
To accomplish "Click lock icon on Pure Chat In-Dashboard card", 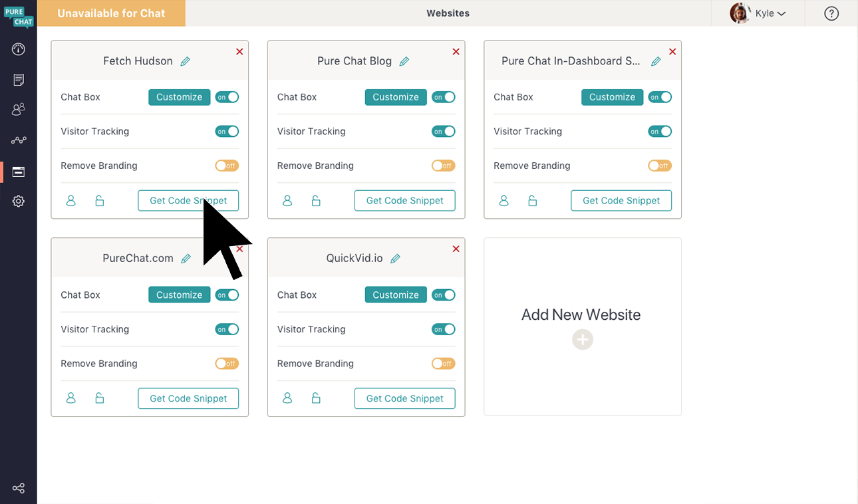I will tap(533, 200).
